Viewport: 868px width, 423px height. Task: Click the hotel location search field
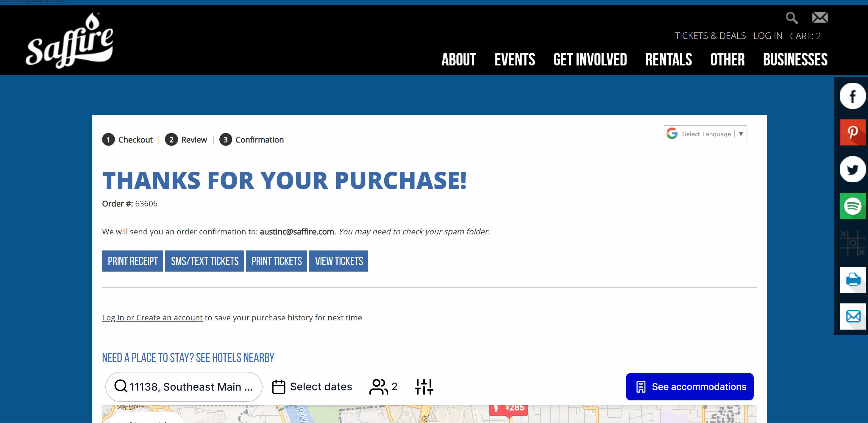184,387
